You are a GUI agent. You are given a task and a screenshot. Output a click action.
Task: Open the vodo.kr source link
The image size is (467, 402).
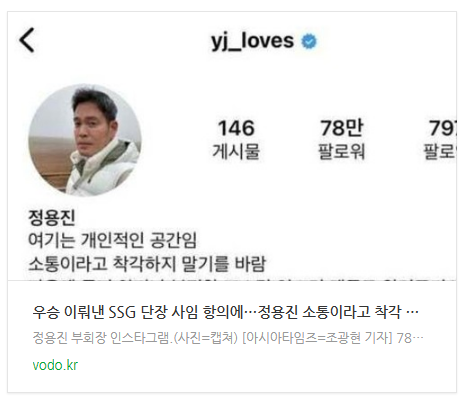[55, 365]
